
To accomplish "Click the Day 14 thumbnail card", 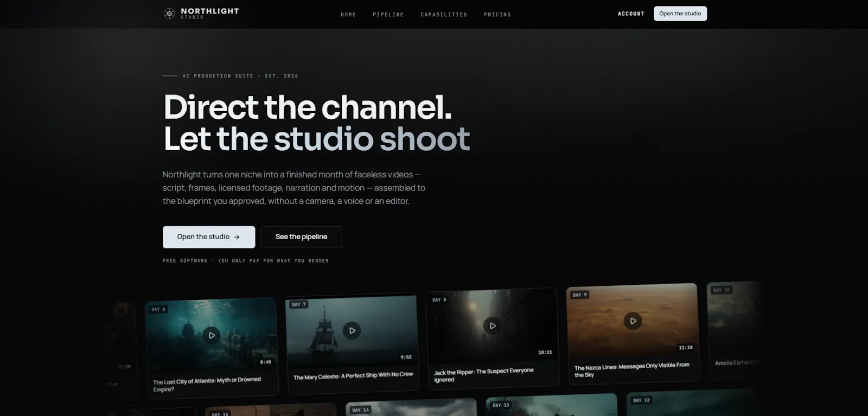I will [x=411, y=407].
